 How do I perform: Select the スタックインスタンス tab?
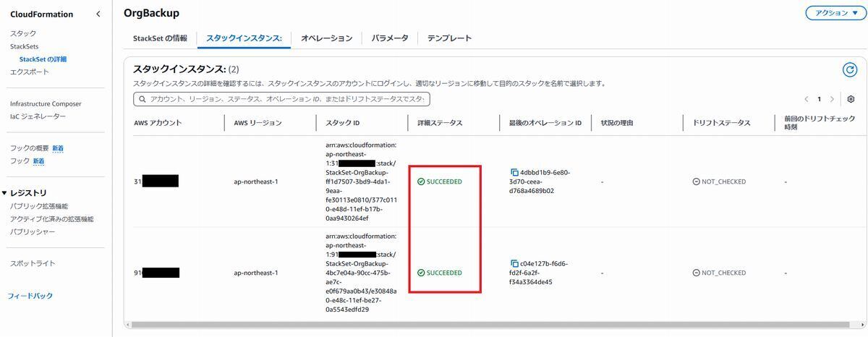tap(244, 38)
